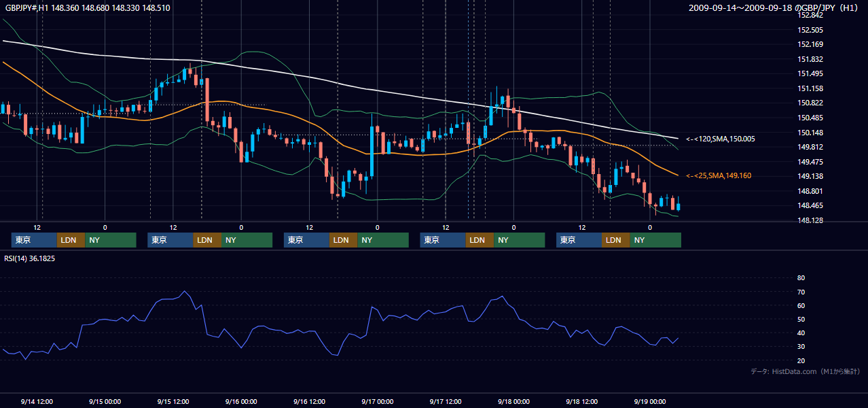868x408 pixels.
Task: Select the 9/15 12:00 time label
Action: (x=173, y=401)
